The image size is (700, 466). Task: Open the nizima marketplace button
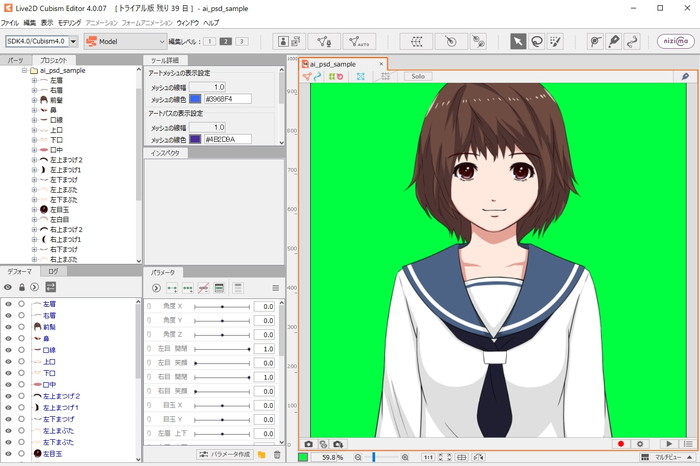(675, 41)
